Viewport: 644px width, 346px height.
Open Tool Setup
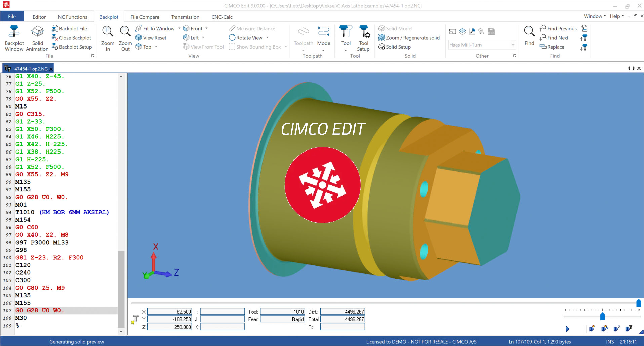364,38
